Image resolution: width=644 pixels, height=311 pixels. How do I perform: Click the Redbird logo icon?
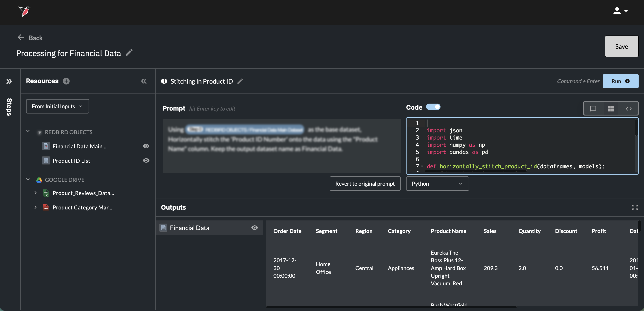(25, 11)
